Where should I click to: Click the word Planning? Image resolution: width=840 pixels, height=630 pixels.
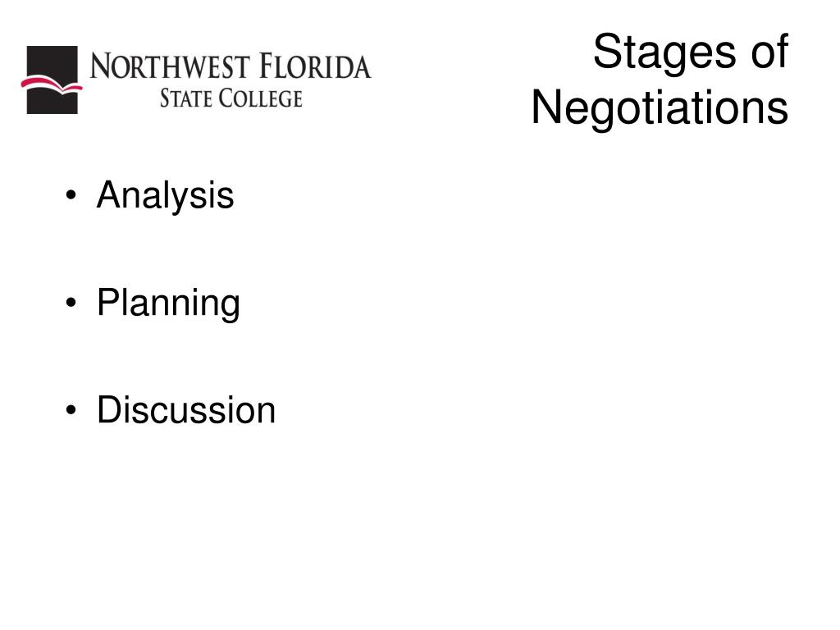(168, 304)
